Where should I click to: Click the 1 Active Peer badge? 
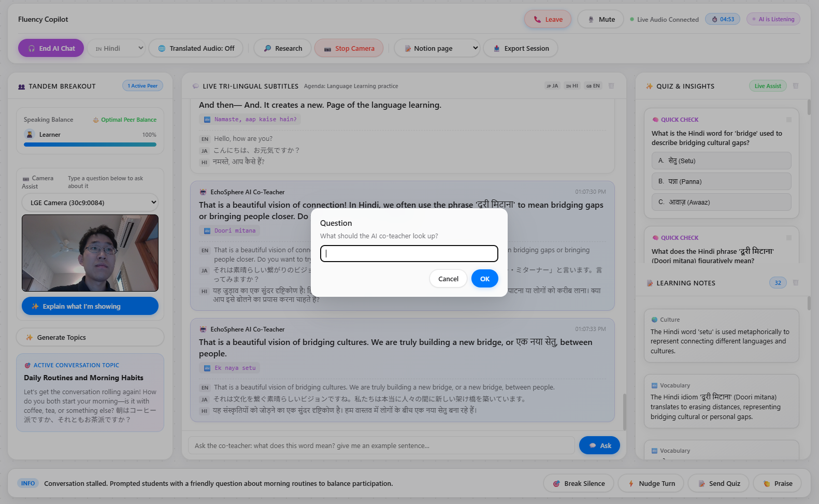[142, 85]
